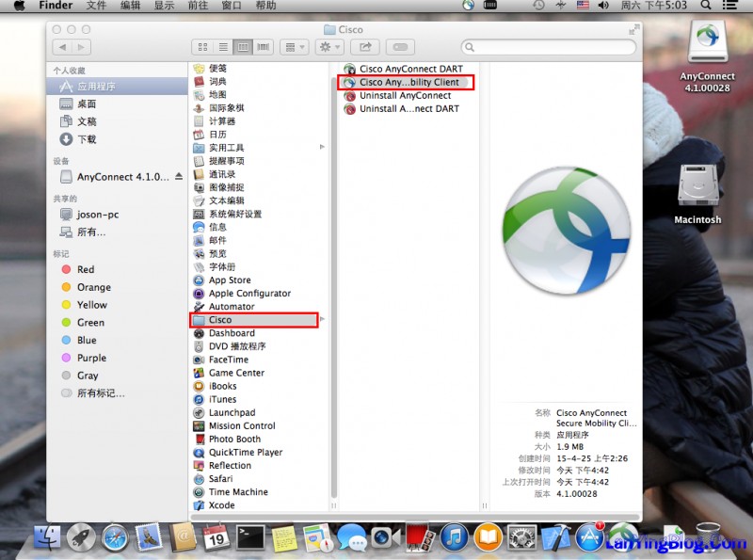This screenshot has width=753, height=560.
Task: Focus the Finder search field
Action: pyautogui.click(x=549, y=47)
